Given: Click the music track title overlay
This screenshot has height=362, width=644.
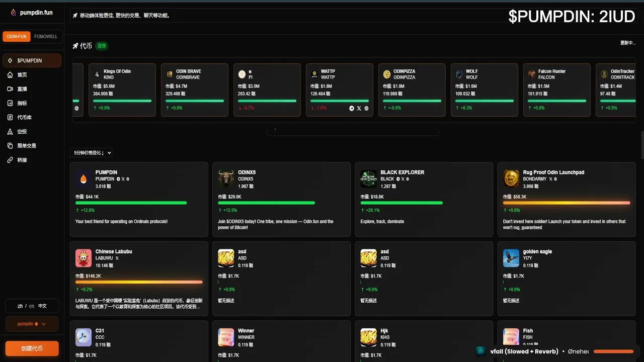Looking at the screenshot, I should tap(524, 351).
